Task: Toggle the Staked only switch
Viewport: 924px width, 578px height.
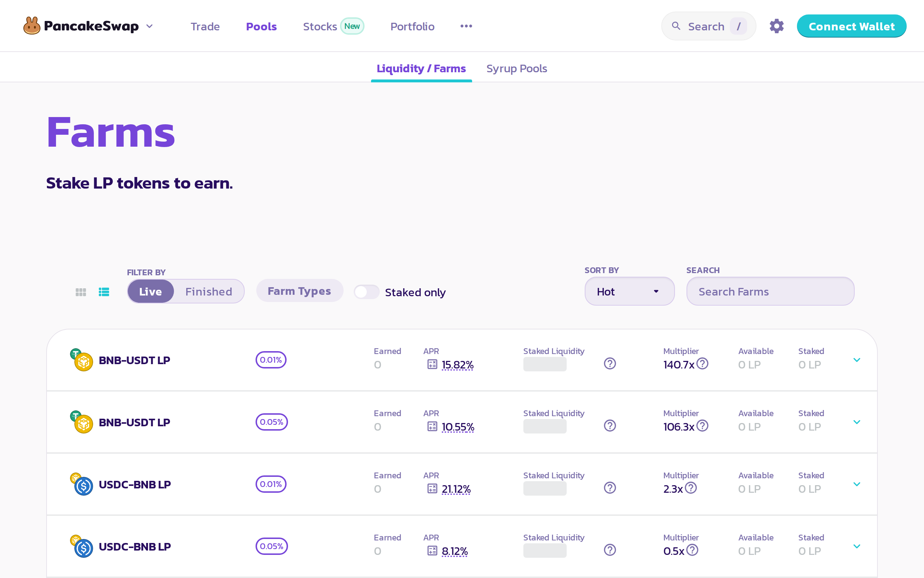Action: [x=366, y=292]
